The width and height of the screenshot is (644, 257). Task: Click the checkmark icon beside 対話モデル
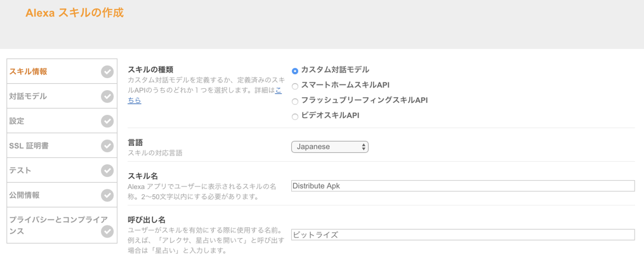(x=107, y=96)
